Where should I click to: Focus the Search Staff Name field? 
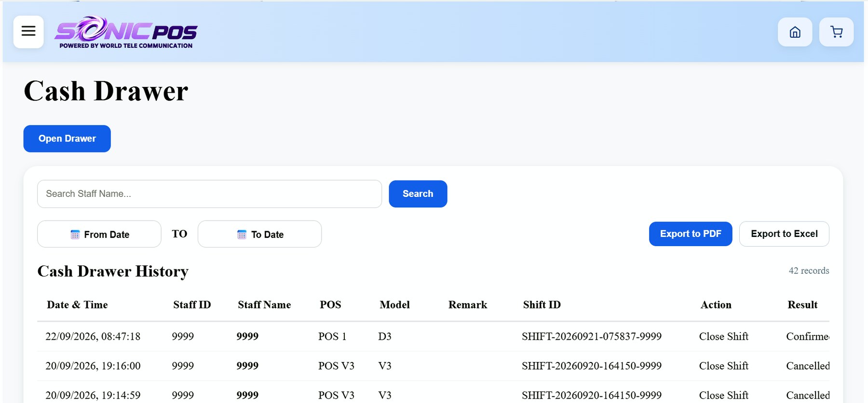tap(209, 194)
